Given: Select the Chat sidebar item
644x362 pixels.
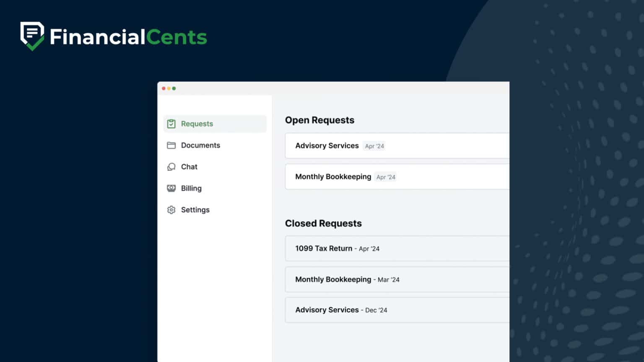Looking at the screenshot, I should [189, 167].
